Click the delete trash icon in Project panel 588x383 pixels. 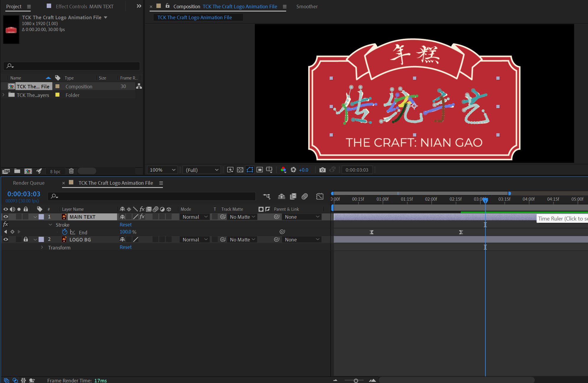coord(71,171)
